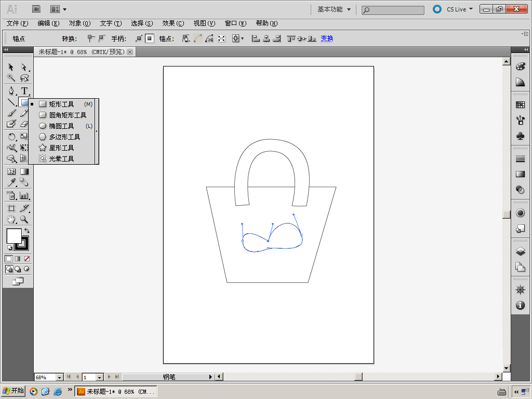Convert anchor points to corner

[90, 38]
